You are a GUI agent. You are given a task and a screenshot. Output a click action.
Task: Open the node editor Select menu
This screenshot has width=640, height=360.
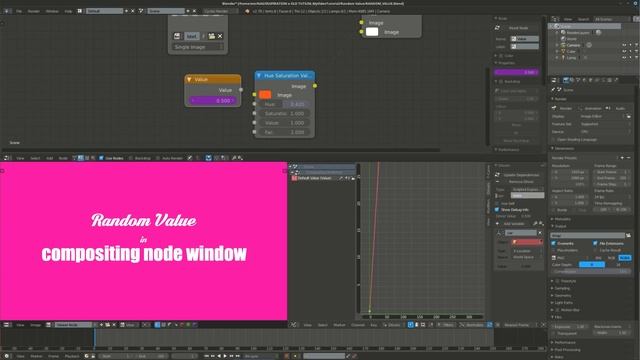(x=35, y=158)
